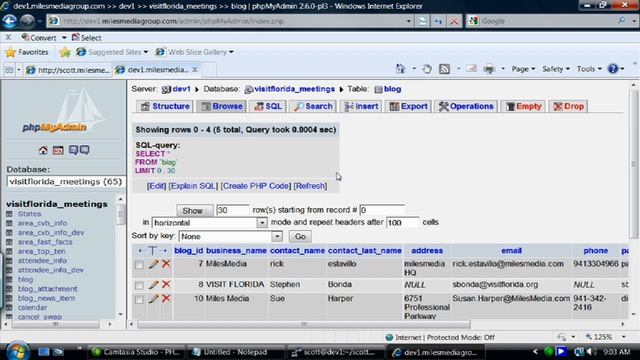
Task: Open the Search tab
Action: click(x=313, y=106)
